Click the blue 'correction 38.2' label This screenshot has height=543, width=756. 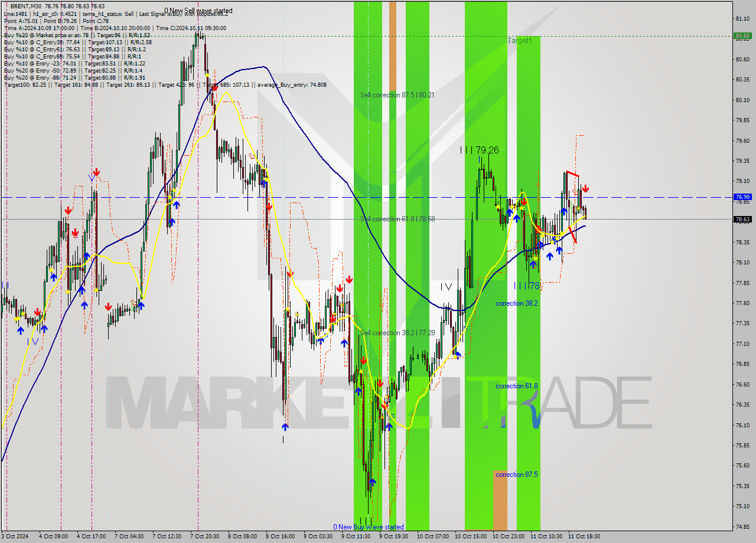pos(517,303)
